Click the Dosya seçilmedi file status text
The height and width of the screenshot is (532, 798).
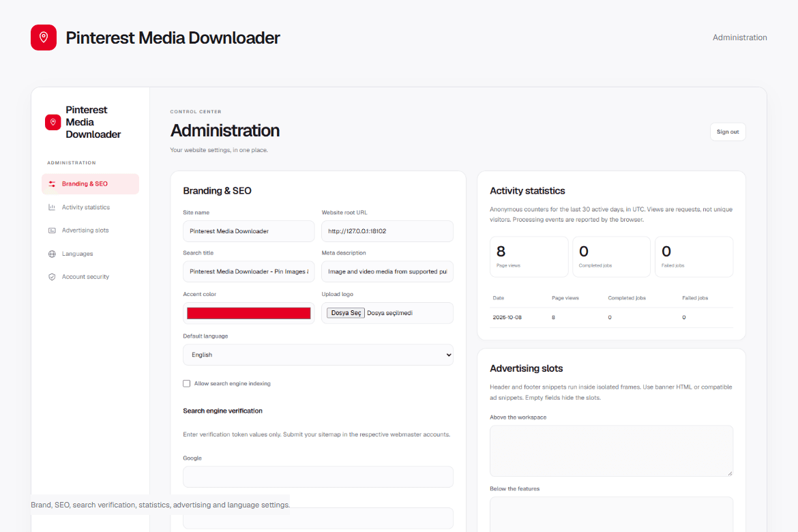[x=390, y=313]
